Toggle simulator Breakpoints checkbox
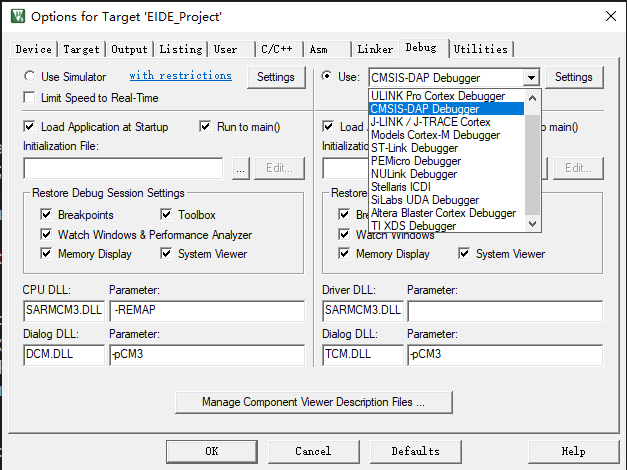 click(x=46, y=214)
